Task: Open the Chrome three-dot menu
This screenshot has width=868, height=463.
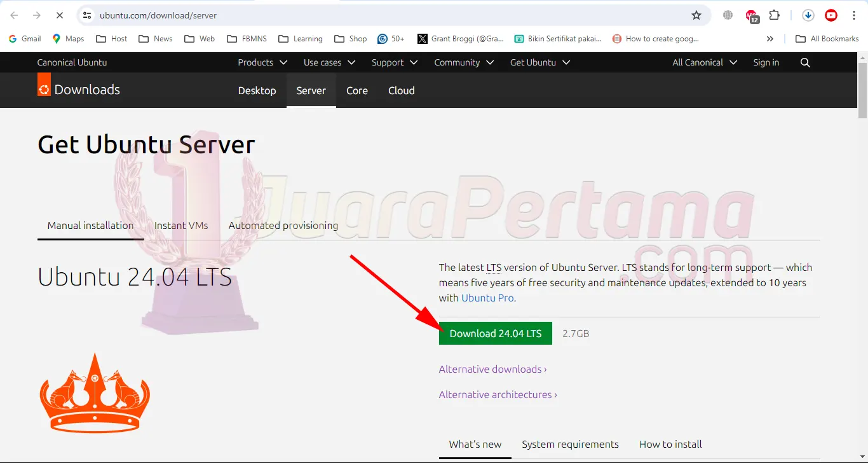Action: tap(854, 15)
